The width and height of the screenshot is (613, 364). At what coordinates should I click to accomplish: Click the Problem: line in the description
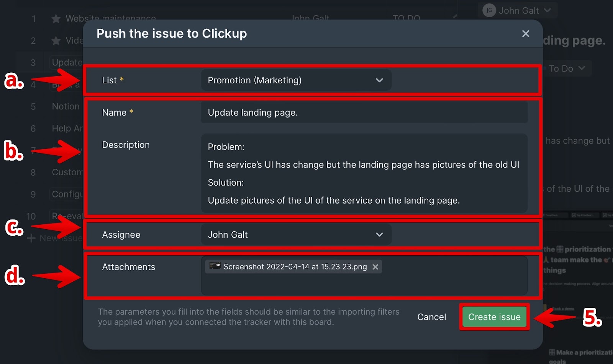pos(226,147)
